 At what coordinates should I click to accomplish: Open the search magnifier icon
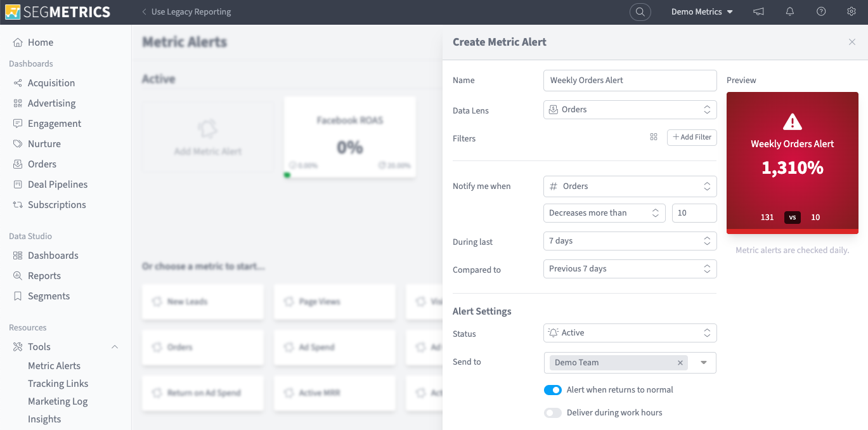click(640, 11)
